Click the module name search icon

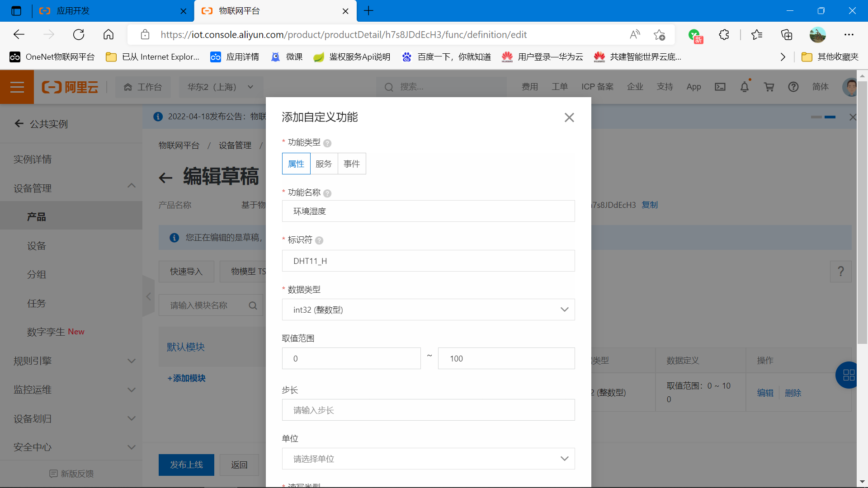tap(253, 306)
